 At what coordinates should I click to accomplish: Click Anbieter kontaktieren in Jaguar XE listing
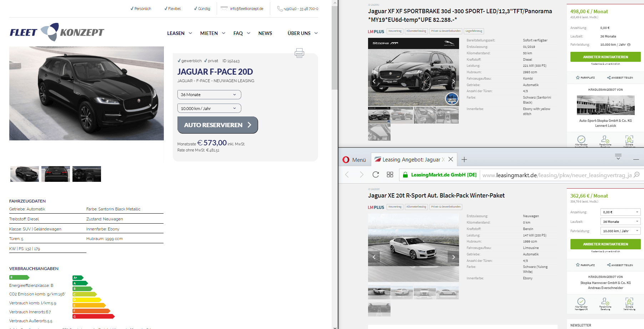[x=605, y=244]
